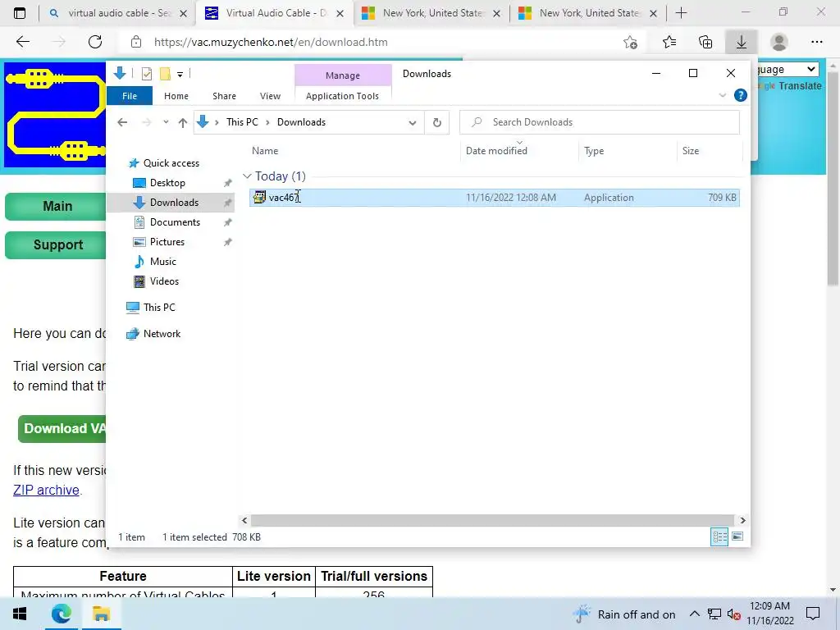Image resolution: width=840 pixels, height=630 pixels.
Task: Open Edge Settings and more menu
Action: click(x=816, y=42)
